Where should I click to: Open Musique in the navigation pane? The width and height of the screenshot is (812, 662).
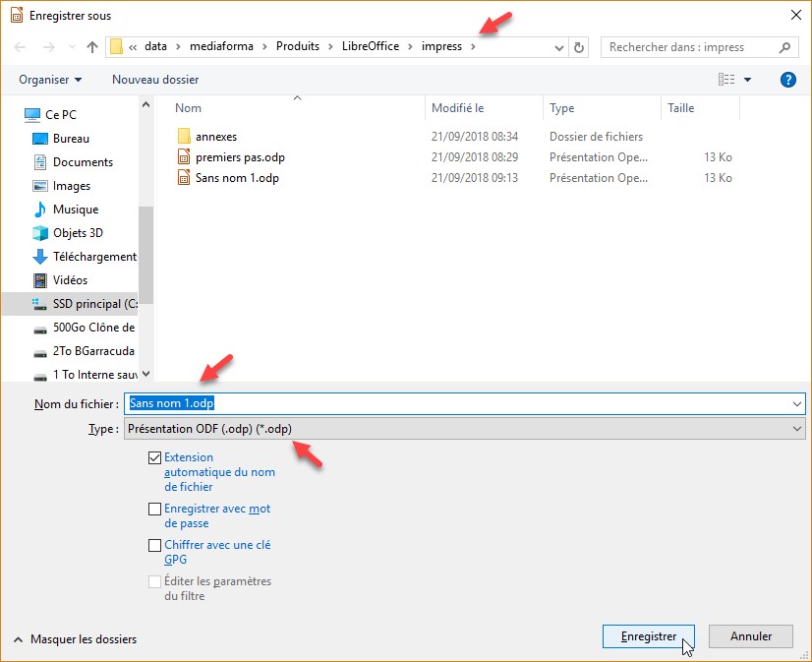pos(76,210)
